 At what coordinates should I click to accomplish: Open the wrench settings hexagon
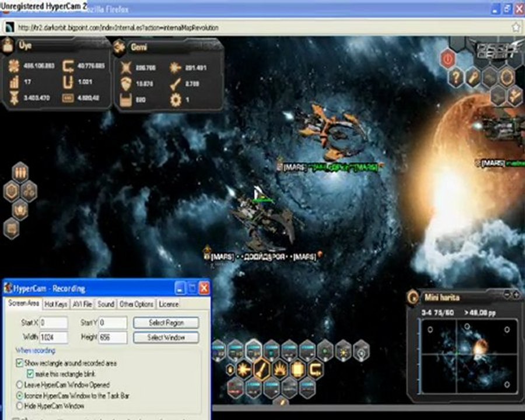pyautogui.click(x=473, y=78)
